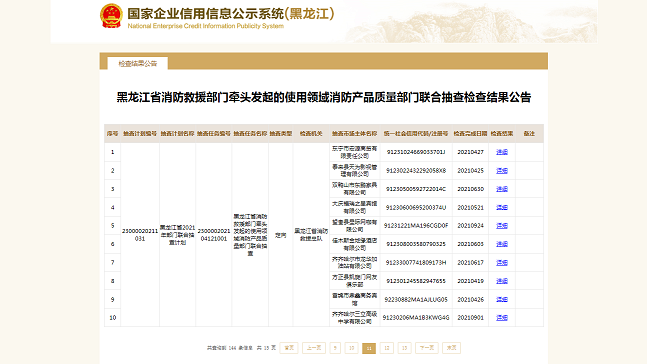647x364 pixels.
Task: Click the 抽查计划名称 column header
Action: click(177, 134)
